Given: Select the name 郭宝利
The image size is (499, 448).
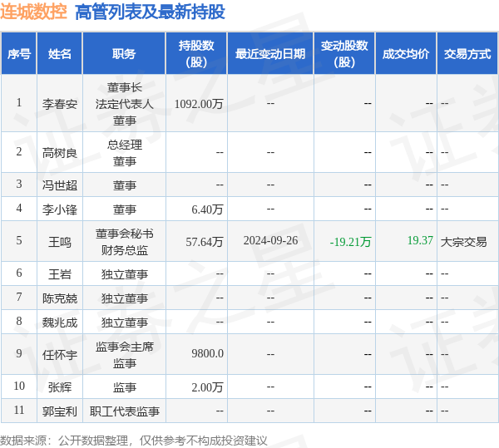Looking at the screenshot, I should tap(60, 411).
